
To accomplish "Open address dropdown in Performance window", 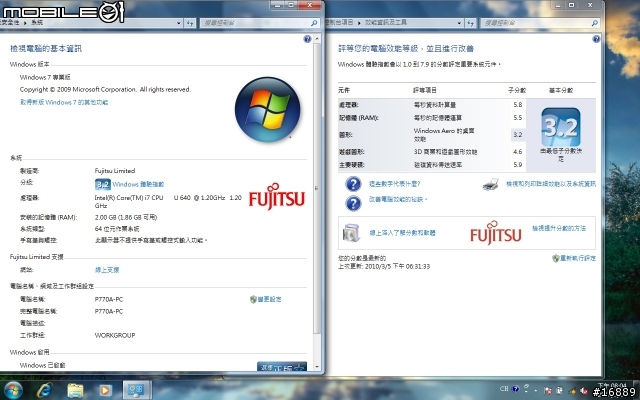I will pos(459,23).
